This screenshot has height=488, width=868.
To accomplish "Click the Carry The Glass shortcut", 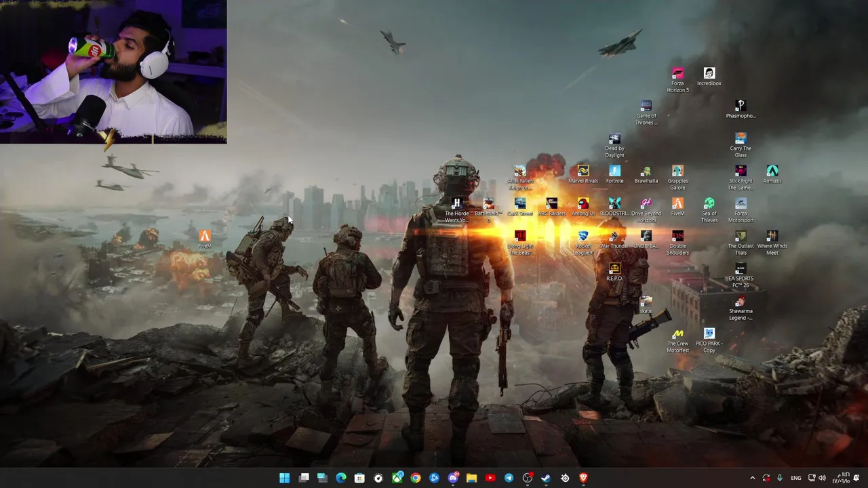I will coord(741,144).
